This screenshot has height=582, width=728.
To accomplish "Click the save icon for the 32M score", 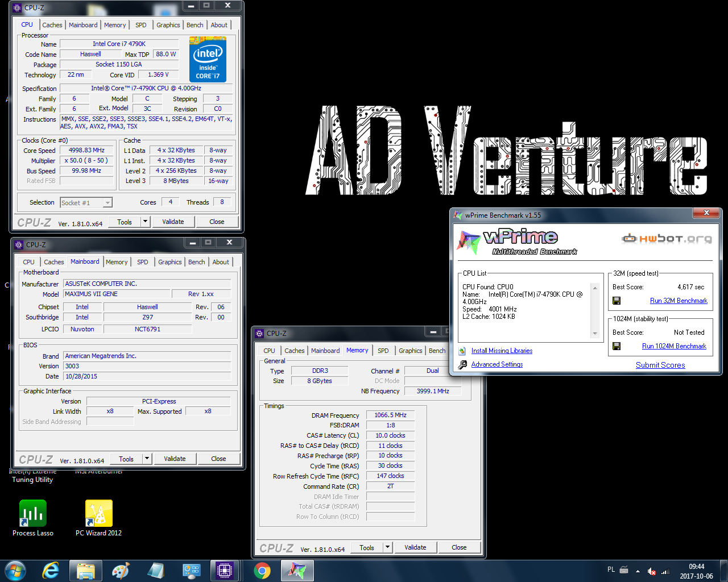I will click(617, 301).
